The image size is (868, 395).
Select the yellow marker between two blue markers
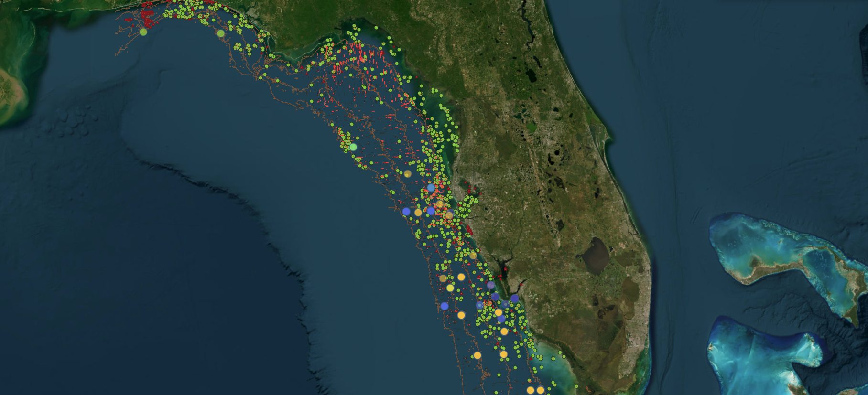point(418,213)
